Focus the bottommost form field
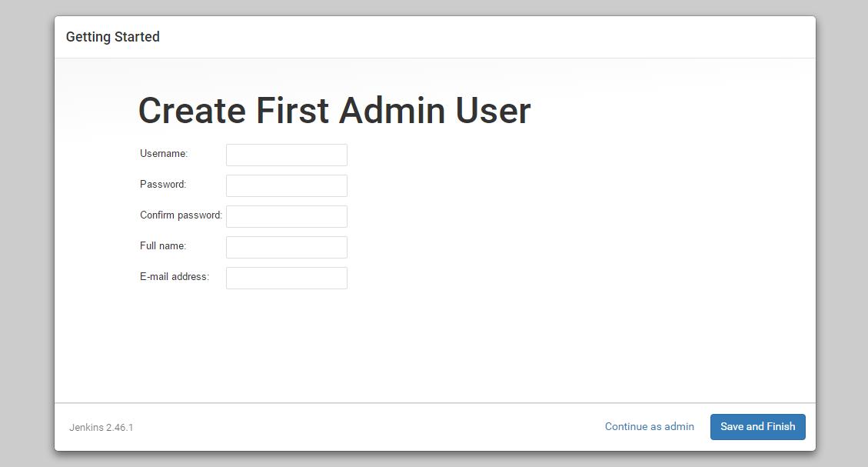868x467 pixels. click(x=286, y=278)
